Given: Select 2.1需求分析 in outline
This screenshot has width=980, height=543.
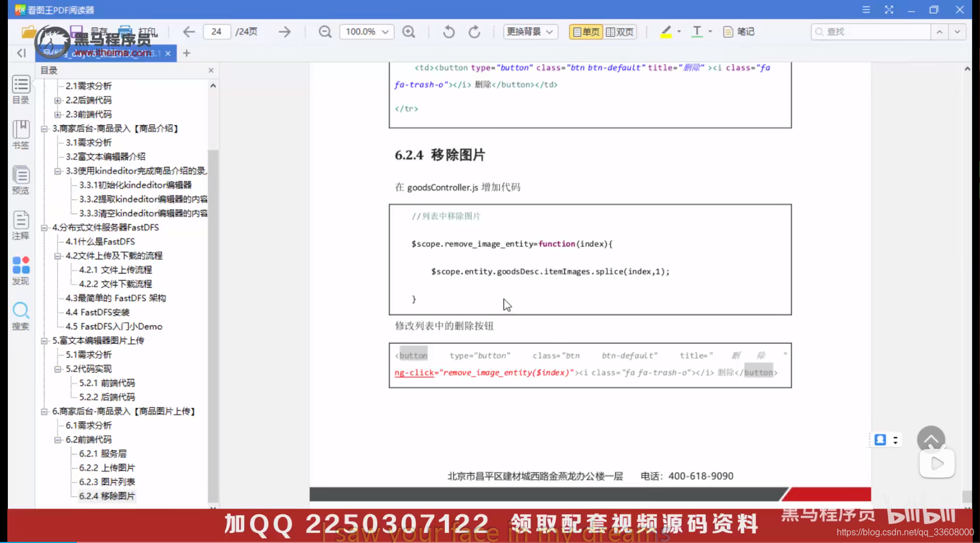Looking at the screenshot, I should (89, 86).
